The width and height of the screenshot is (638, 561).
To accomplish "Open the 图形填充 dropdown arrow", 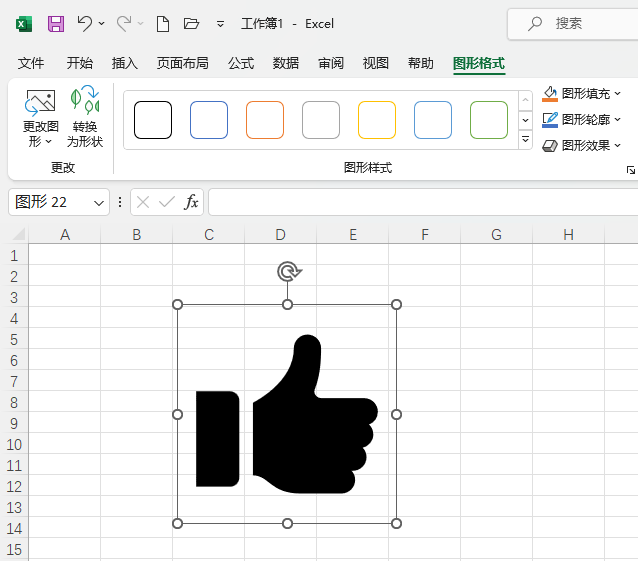I will click(618, 94).
